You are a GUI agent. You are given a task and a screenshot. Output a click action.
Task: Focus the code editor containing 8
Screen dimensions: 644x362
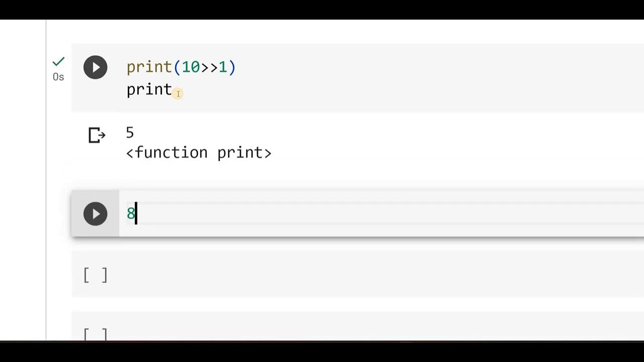pyautogui.click(x=352, y=214)
